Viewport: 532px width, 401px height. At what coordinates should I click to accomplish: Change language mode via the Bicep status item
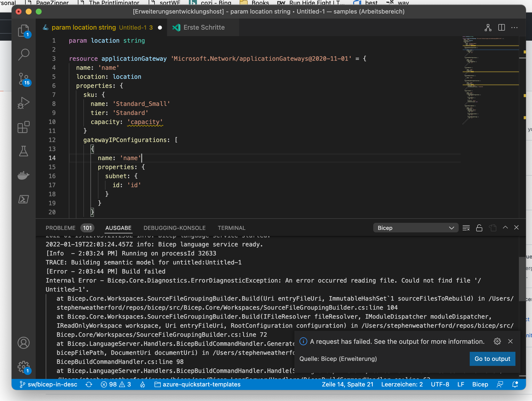click(480, 384)
